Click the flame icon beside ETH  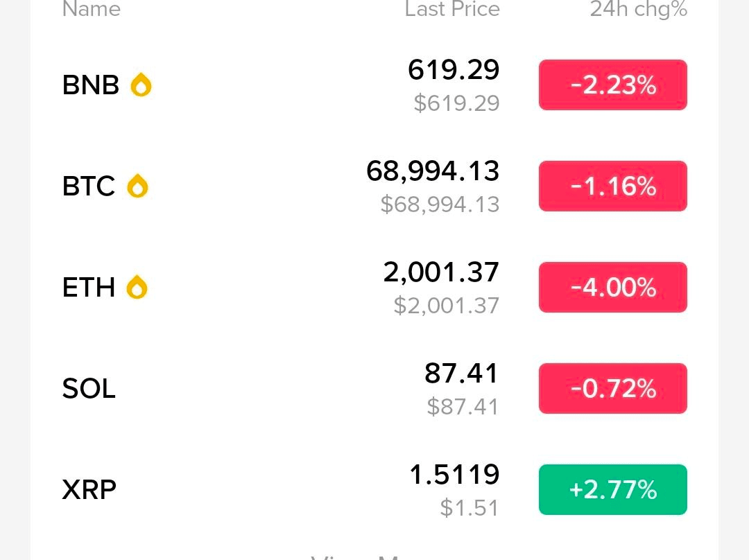tap(137, 287)
